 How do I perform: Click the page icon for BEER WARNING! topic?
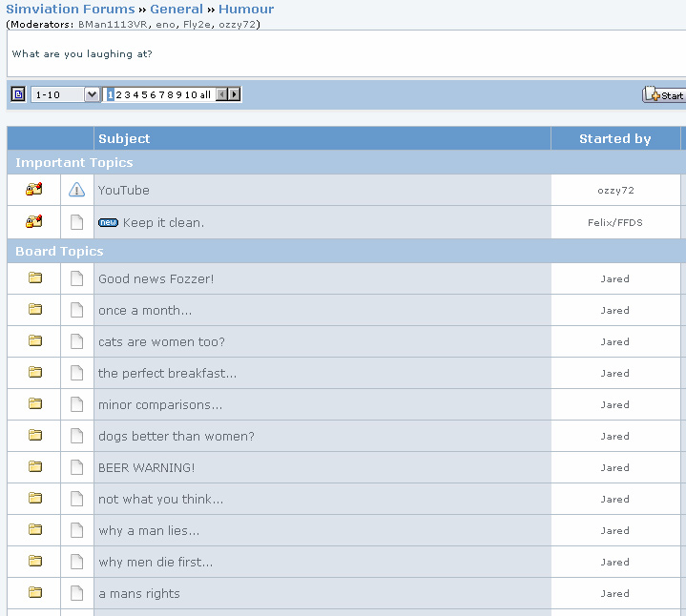coord(77,467)
